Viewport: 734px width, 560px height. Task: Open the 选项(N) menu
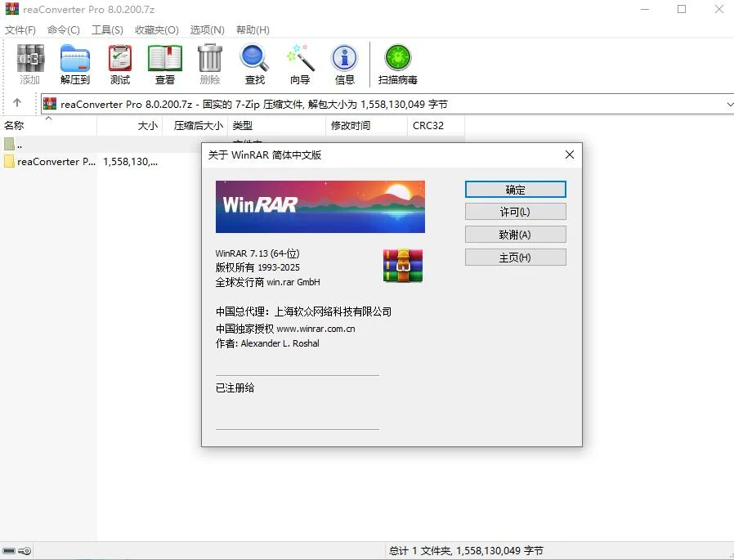click(x=207, y=29)
